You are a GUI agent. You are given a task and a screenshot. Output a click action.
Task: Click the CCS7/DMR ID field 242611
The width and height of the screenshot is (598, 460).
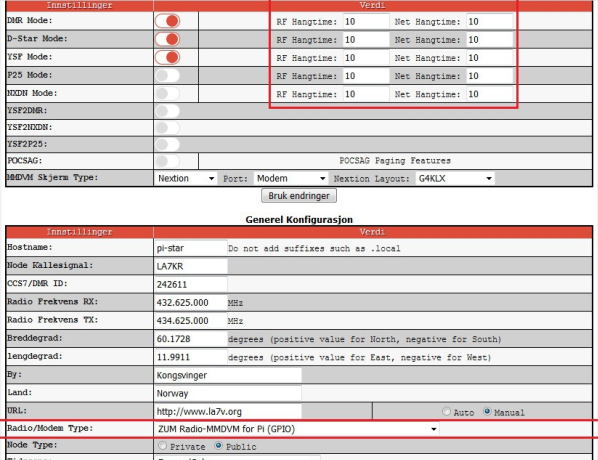pyautogui.click(x=191, y=285)
